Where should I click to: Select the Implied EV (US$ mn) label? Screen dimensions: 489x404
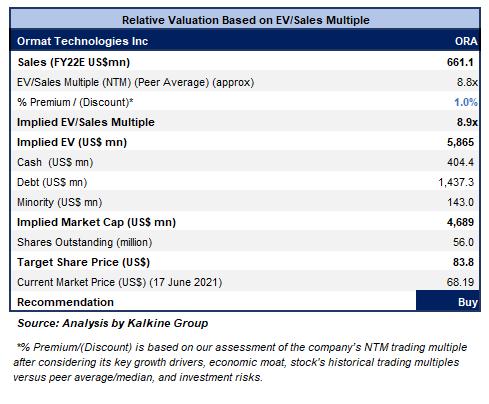[x=72, y=142]
